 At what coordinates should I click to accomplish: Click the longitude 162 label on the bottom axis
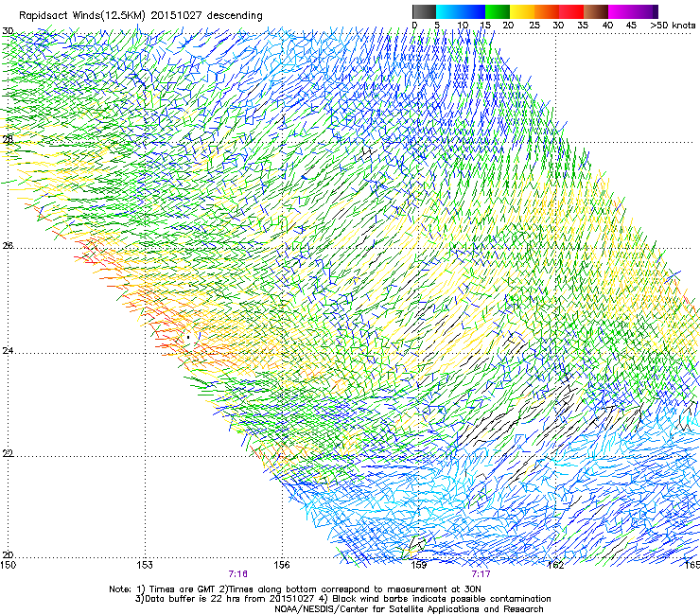pos(555,565)
